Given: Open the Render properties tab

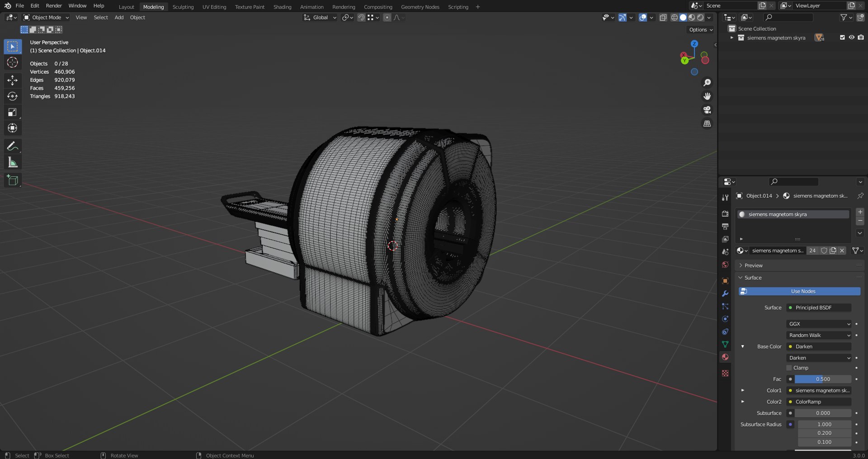Looking at the screenshot, I should pyautogui.click(x=725, y=213).
